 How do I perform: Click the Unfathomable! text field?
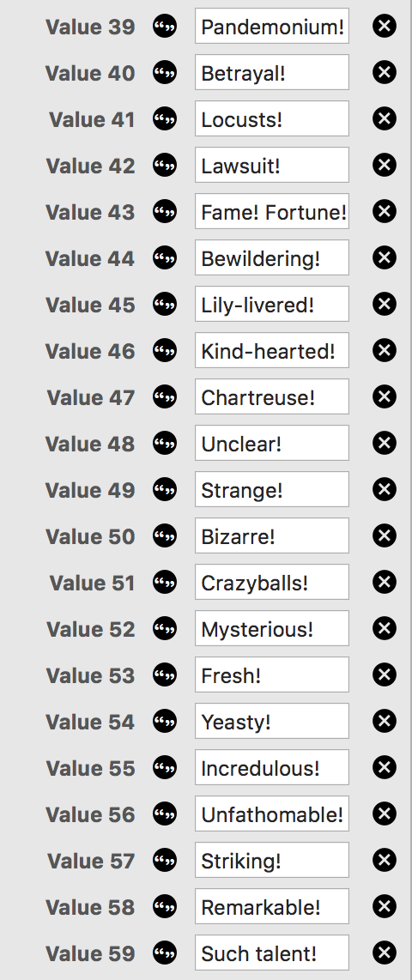coord(272,814)
